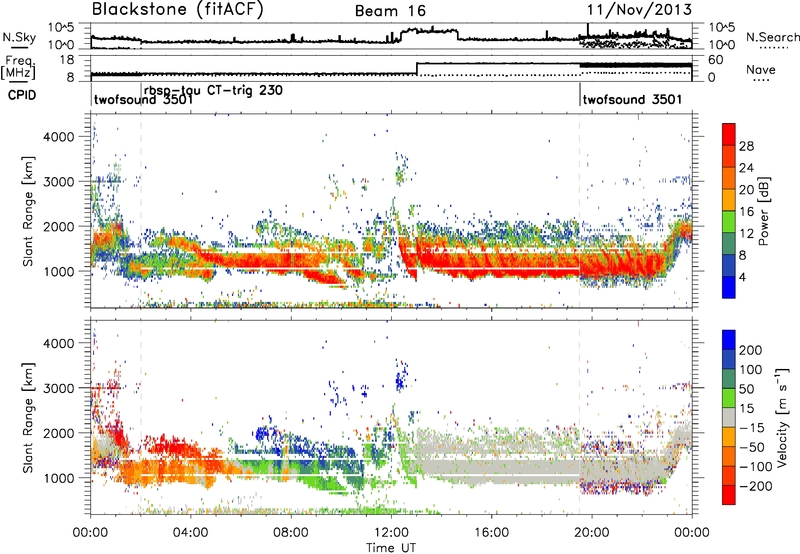Select the Time UT axis title
This screenshot has width=800, height=554.
[x=391, y=548]
